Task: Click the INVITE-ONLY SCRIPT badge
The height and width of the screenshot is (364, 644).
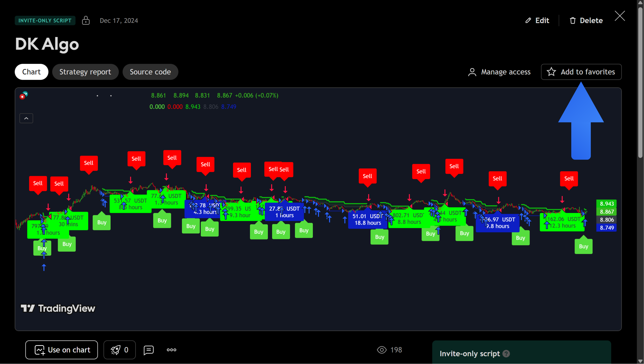Action: 45,21
